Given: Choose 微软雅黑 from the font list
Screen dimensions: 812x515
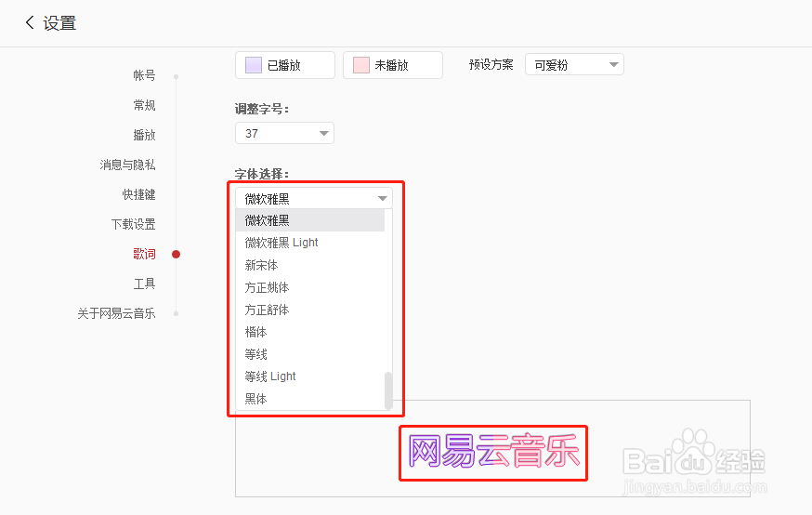Looking at the screenshot, I should tap(310, 220).
